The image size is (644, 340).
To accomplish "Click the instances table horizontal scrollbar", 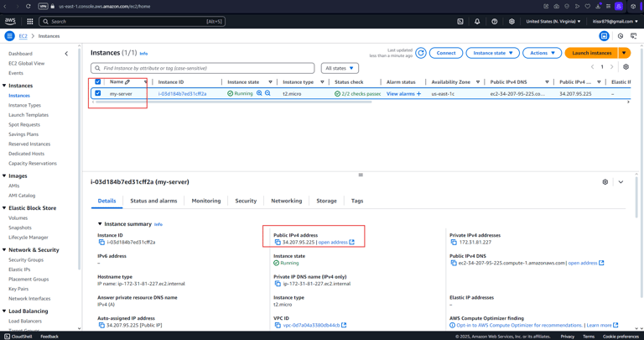I will pos(233,102).
